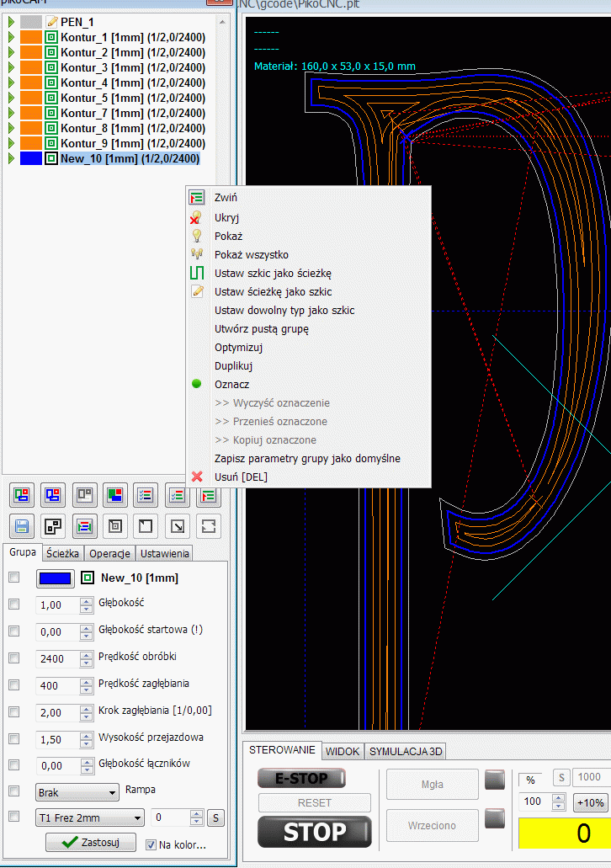Click the blue color swatch for New_10 group
Image resolution: width=611 pixels, height=868 pixels.
tap(56, 578)
